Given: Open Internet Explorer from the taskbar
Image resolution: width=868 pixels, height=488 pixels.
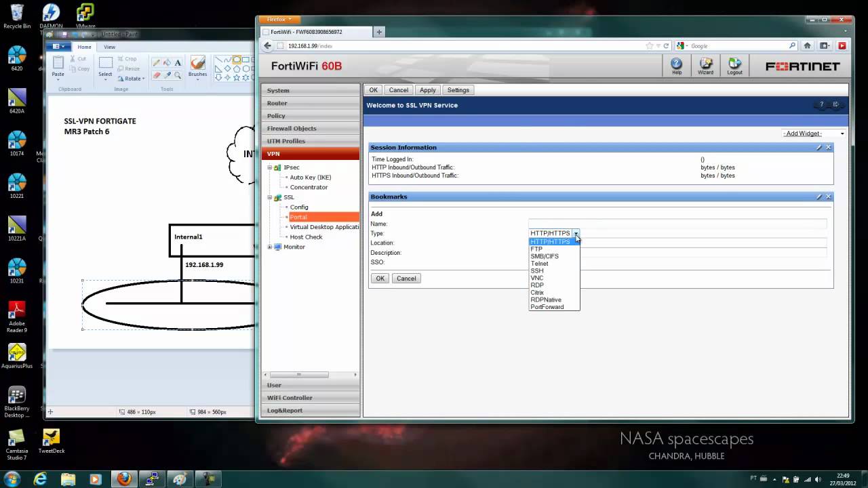Looking at the screenshot, I should (x=41, y=479).
